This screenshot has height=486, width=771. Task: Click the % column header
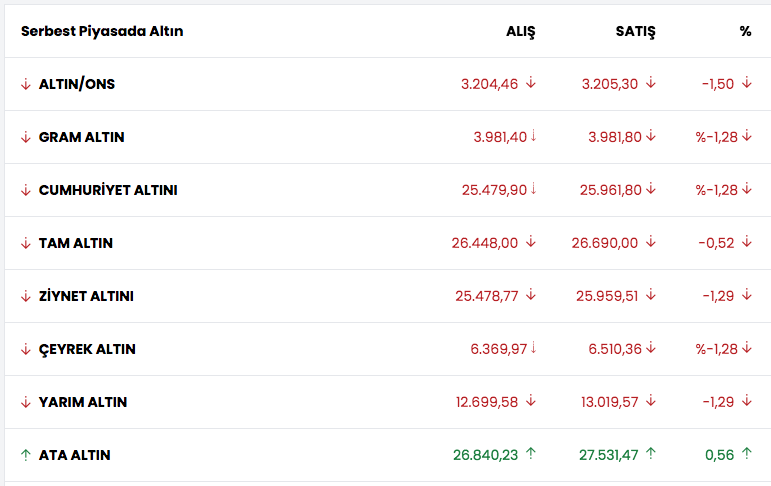(x=745, y=31)
